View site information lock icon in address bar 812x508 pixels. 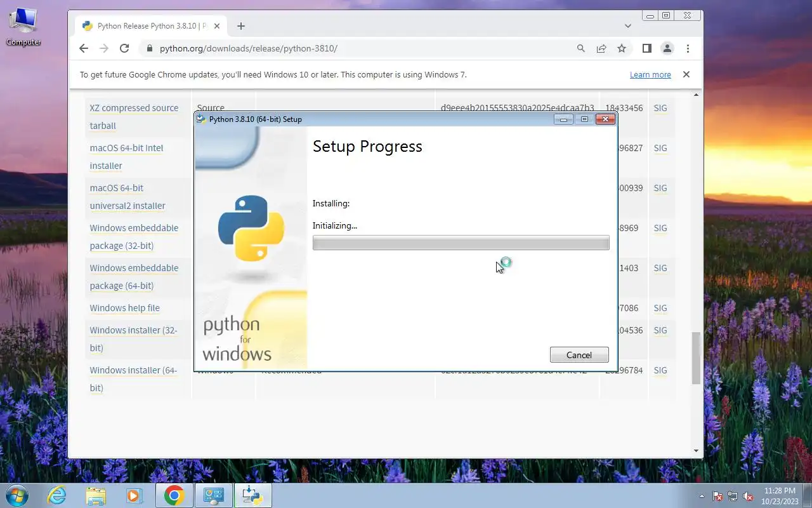pos(150,48)
